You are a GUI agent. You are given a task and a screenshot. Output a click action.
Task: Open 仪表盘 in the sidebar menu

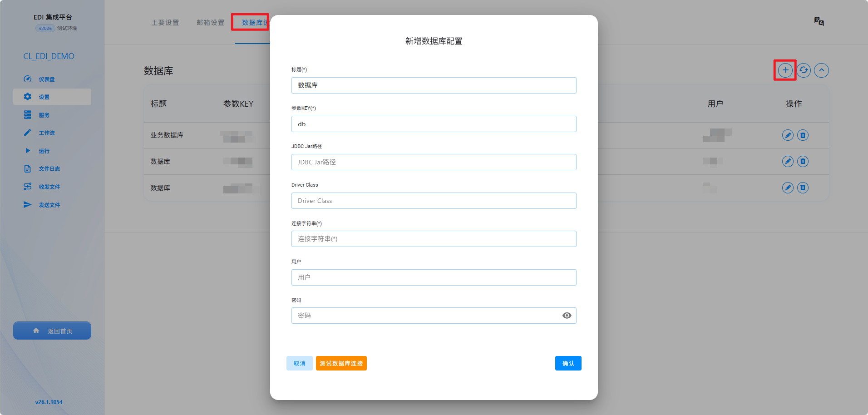click(47, 79)
